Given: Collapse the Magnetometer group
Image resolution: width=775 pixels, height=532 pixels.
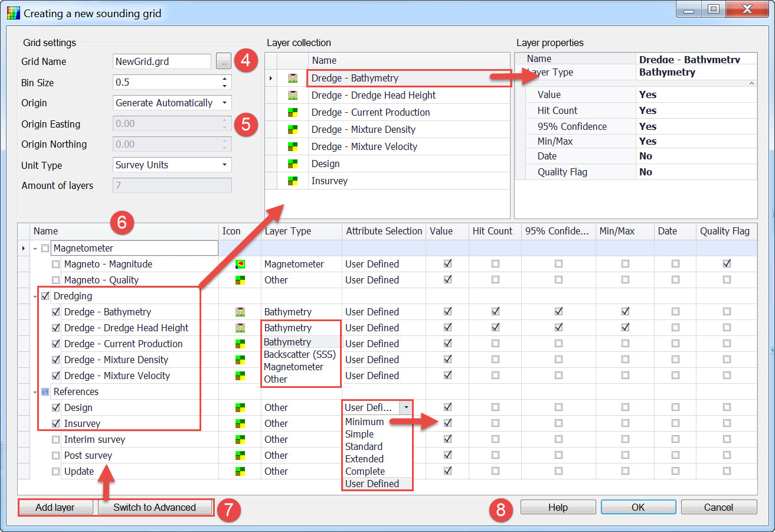Looking at the screenshot, I should coord(35,249).
